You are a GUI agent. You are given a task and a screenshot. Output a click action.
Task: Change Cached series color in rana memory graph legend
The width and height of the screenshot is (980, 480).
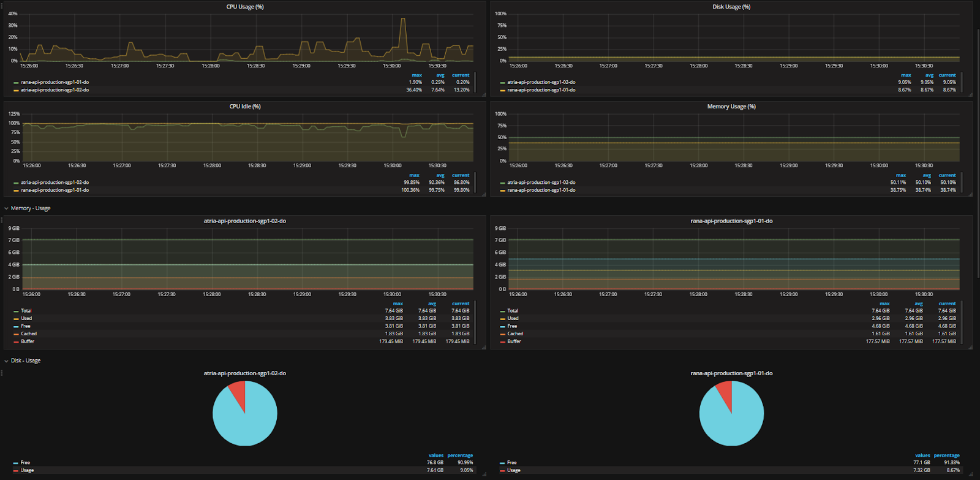point(502,334)
